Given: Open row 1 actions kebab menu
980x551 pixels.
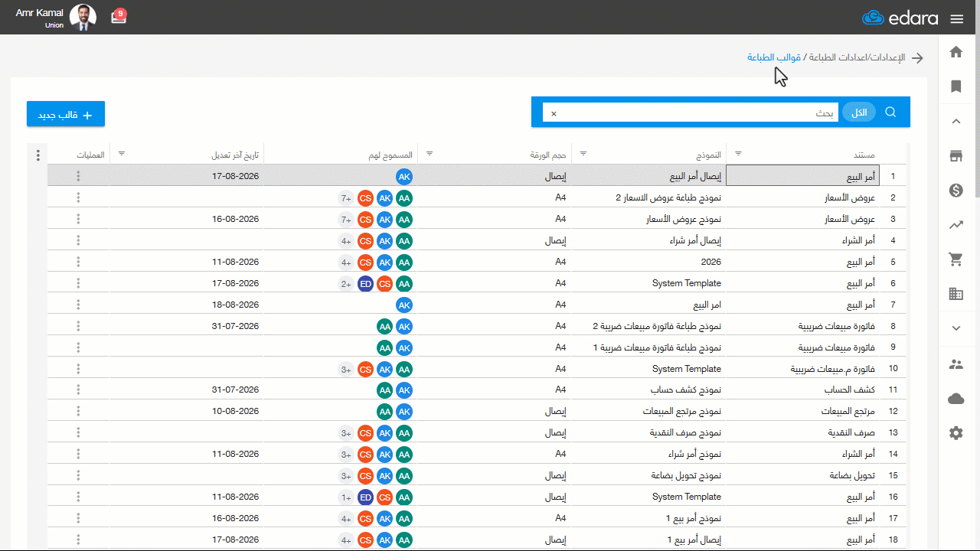Looking at the screenshot, I should click(78, 176).
